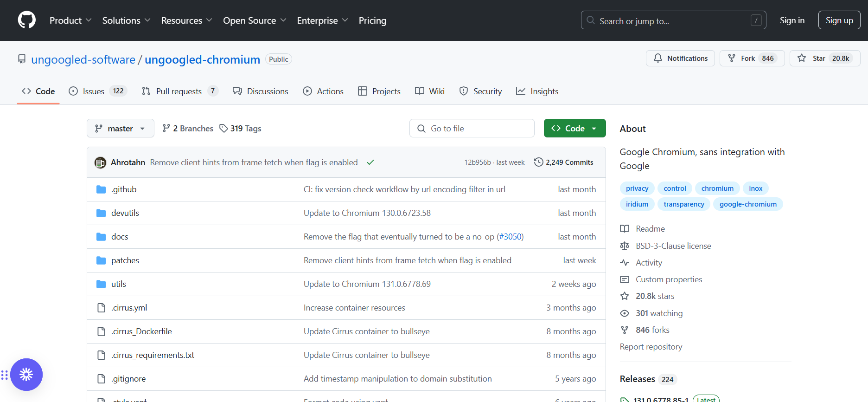Expand the Product menu

tap(70, 20)
